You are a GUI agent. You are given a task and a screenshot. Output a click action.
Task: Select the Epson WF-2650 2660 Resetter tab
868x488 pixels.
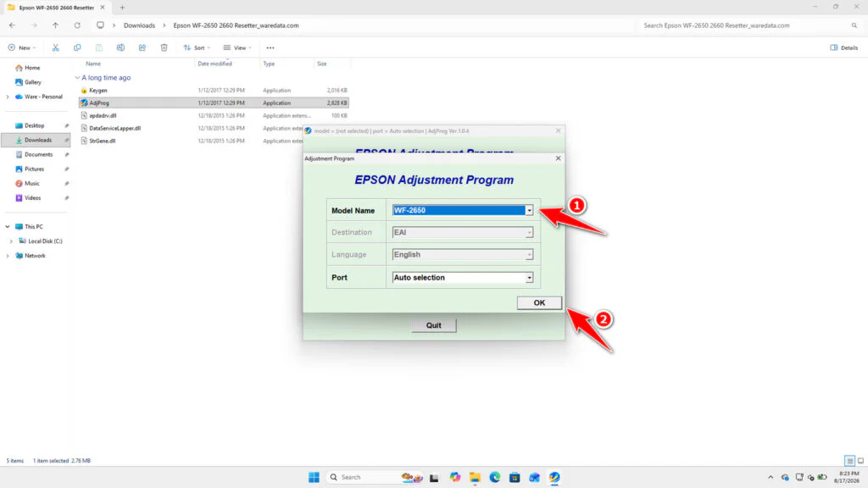(x=57, y=8)
